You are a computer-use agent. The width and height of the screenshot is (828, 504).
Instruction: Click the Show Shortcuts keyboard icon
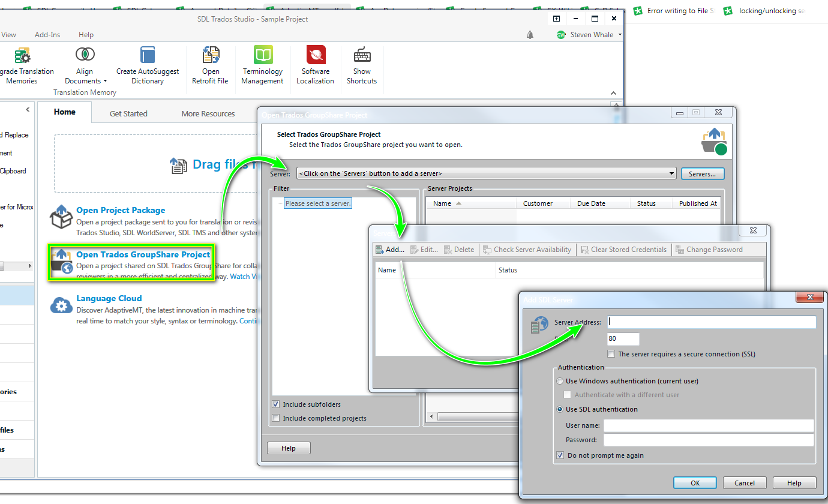pos(362,55)
